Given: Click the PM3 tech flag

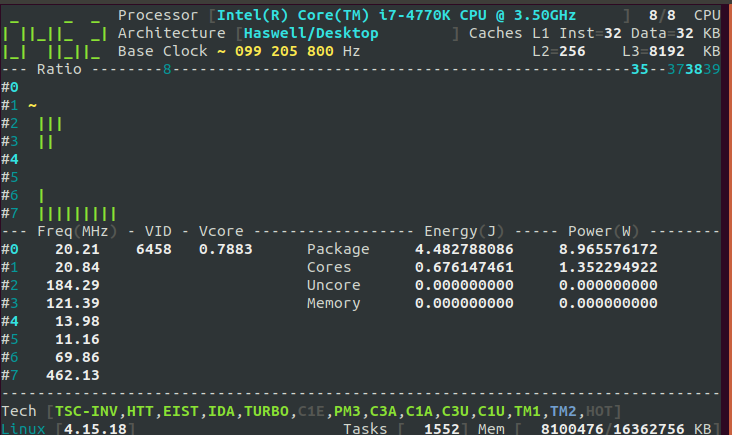Looking at the screenshot, I should tap(347, 412).
